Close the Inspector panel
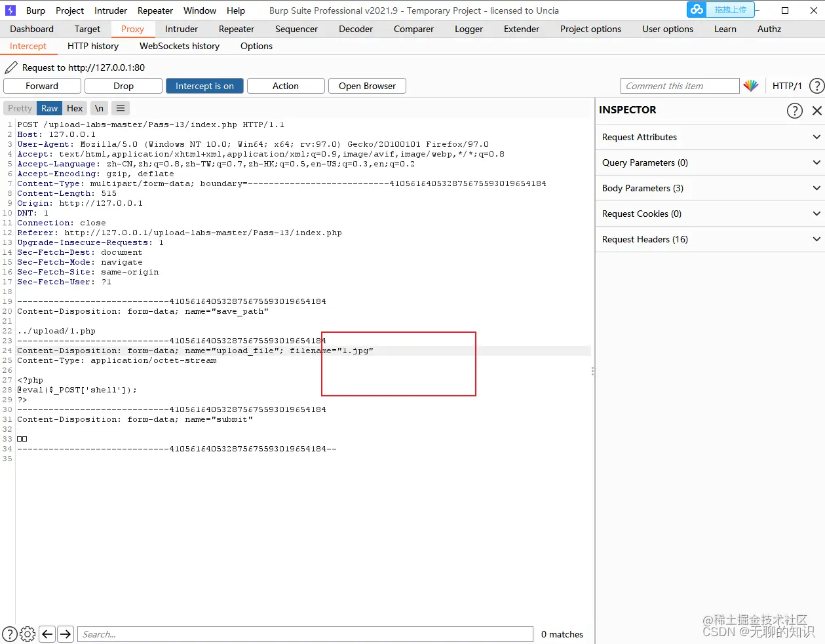The image size is (825, 644). point(816,111)
